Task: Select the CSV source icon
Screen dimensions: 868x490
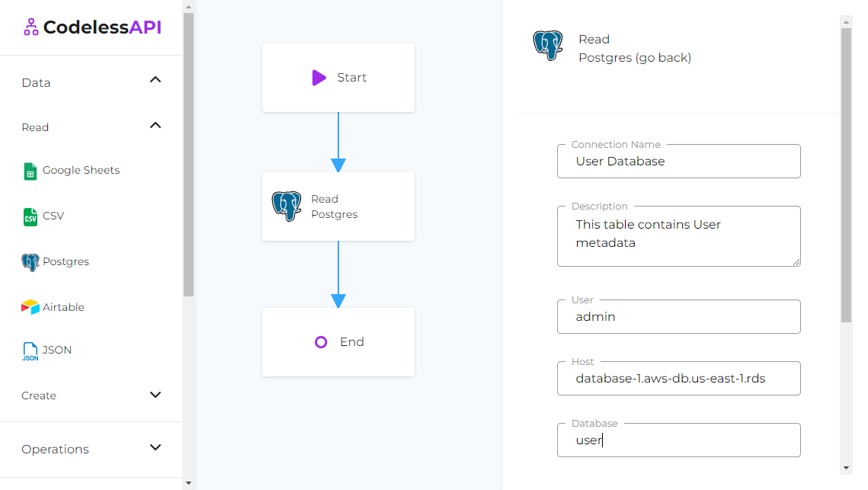Action: [x=29, y=216]
